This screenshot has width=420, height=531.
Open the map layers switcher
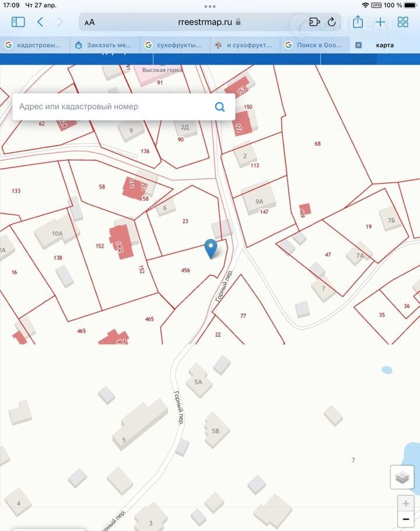coord(402,477)
